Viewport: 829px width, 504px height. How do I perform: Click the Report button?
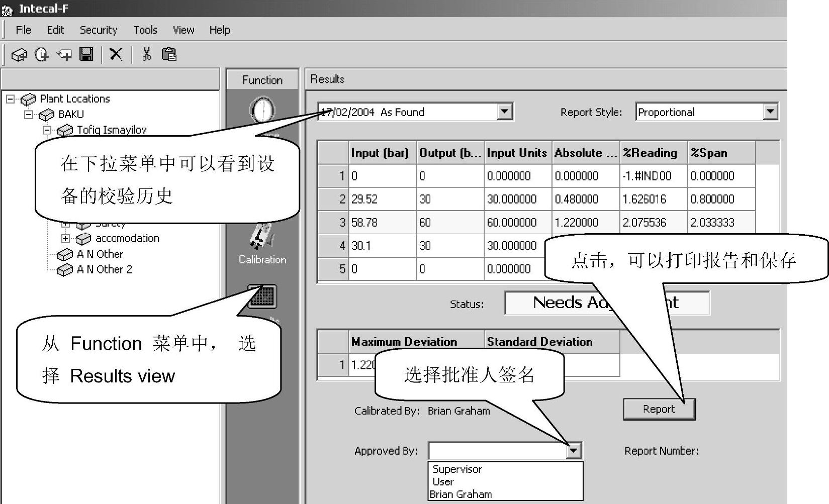pyautogui.click(x=659, y=409)
